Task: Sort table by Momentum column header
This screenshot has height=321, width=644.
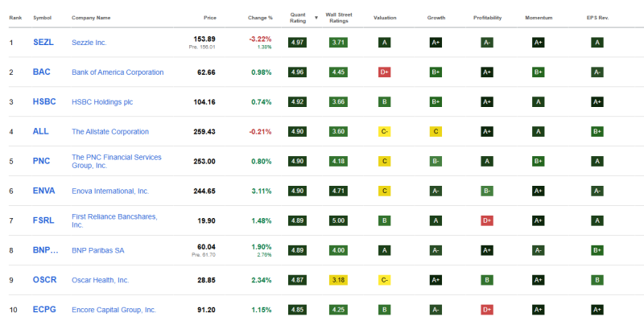Action: 539,18
